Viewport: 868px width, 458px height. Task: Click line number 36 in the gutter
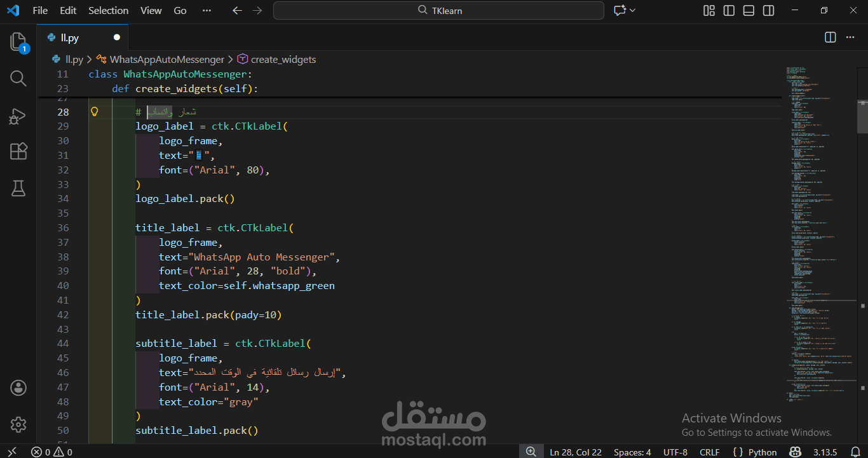pos(62,227)
